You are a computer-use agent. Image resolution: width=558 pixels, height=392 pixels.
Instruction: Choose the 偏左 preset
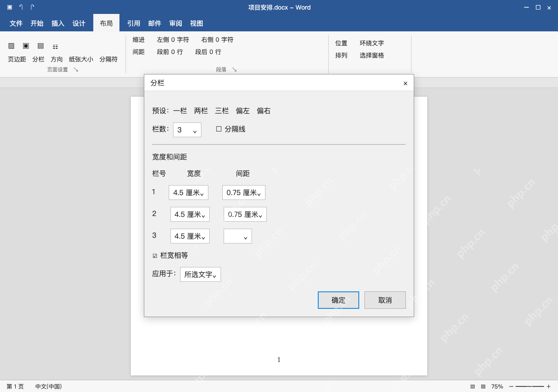coord(243,111)
